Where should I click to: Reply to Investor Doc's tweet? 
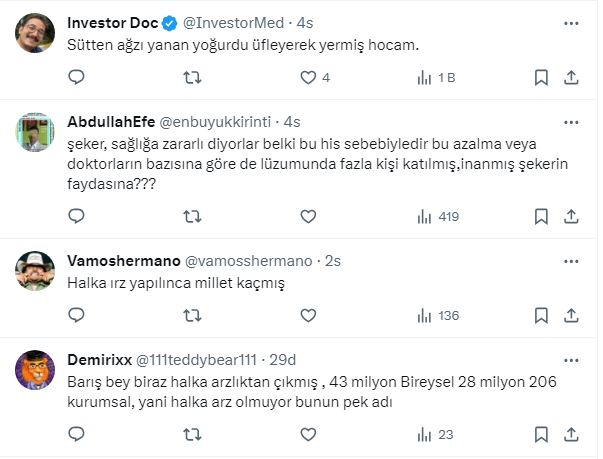(x=76, y=77)
